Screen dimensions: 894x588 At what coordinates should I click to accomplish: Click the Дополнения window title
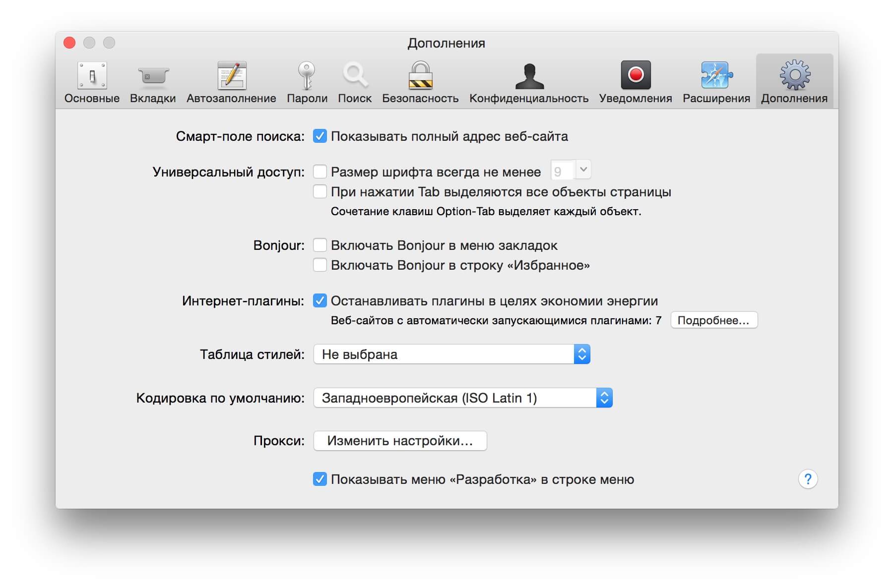(447, 43)
